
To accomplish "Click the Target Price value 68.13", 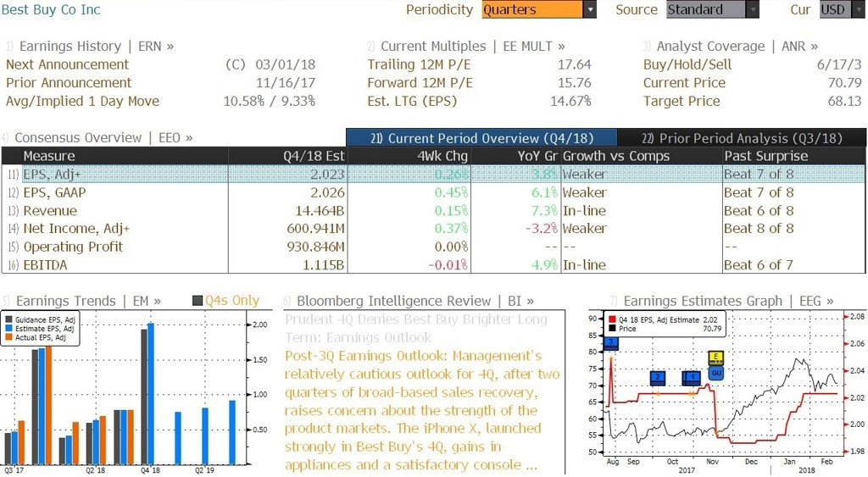I will (x=845, y=102).
